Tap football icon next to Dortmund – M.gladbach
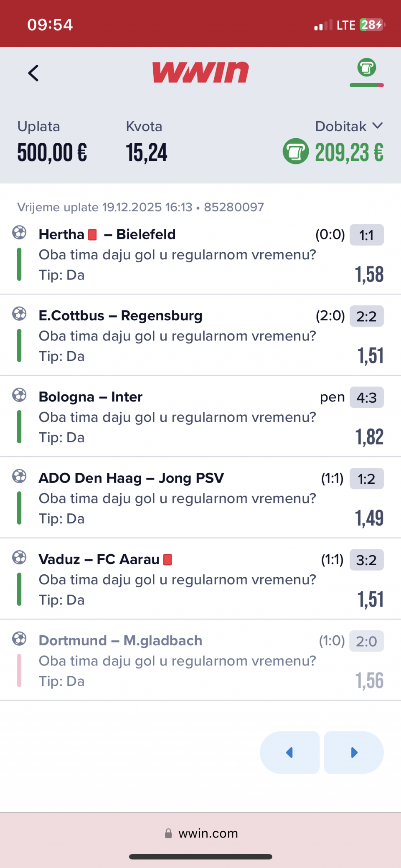The image size is (401, 868). [x=19, y=639]
